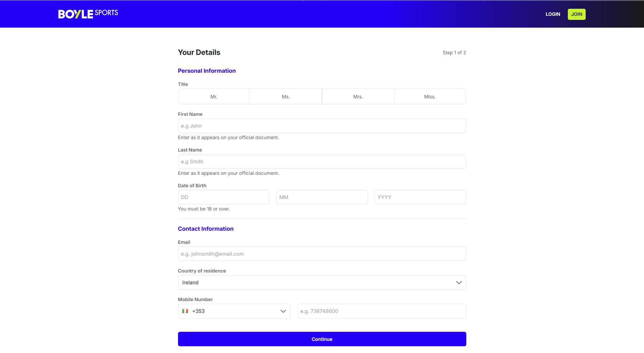Click the 'Mobile Number' label
Image resolution: width=644 pixels, height=353 pixels.
coord(196,299)
